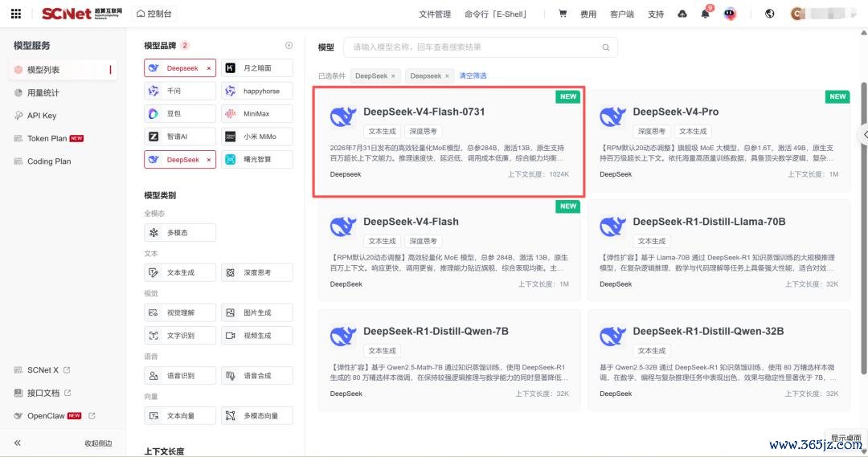Click 清空筛选 to clear filters

tap(473, 75)
